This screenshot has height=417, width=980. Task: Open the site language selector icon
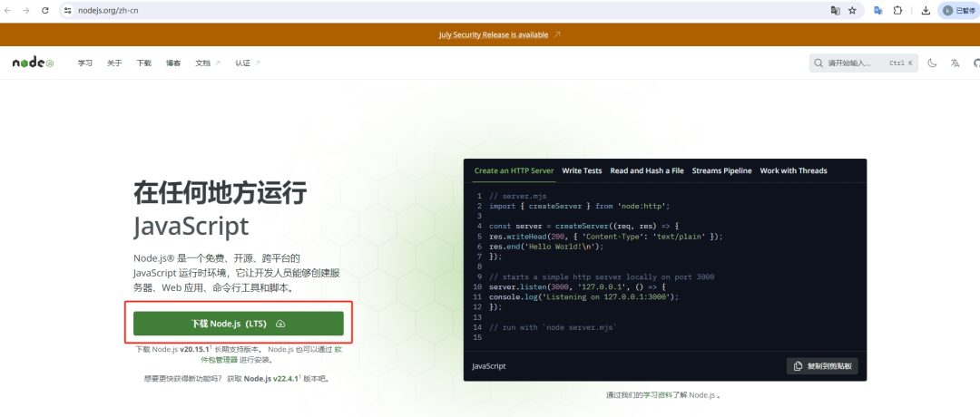pyautogui.click(x=955, y=63)
